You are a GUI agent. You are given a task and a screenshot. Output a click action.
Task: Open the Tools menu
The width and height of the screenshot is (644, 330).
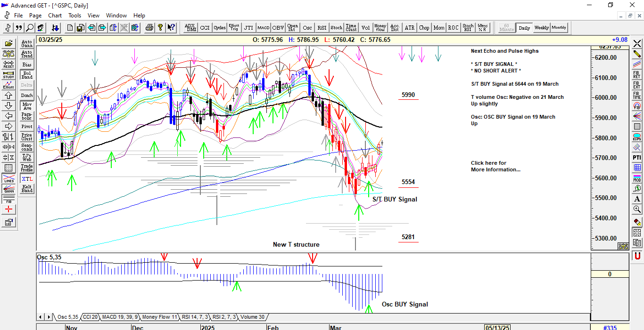tap(74, 16)
